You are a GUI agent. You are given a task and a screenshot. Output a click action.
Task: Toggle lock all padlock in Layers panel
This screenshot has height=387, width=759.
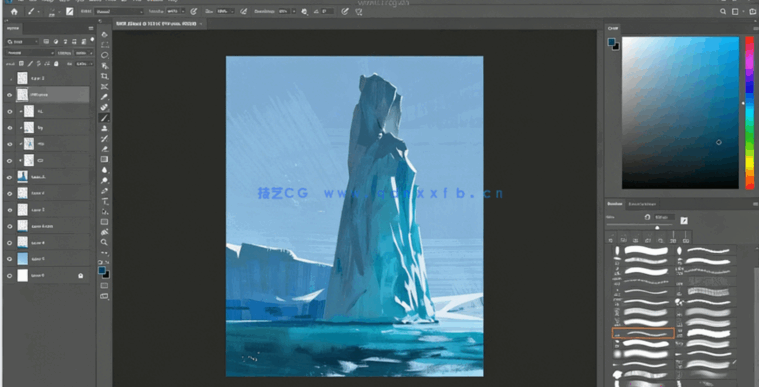click(56, 63)
